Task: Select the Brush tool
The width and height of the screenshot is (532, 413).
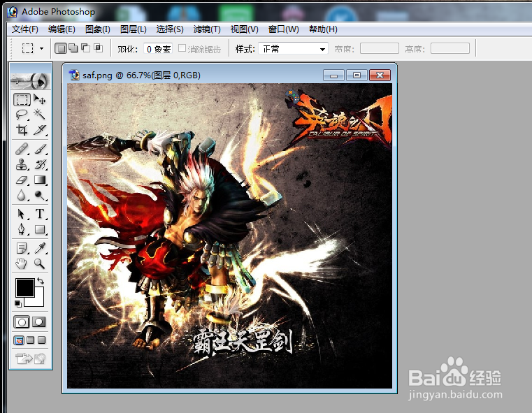Action: click(39, 149)
